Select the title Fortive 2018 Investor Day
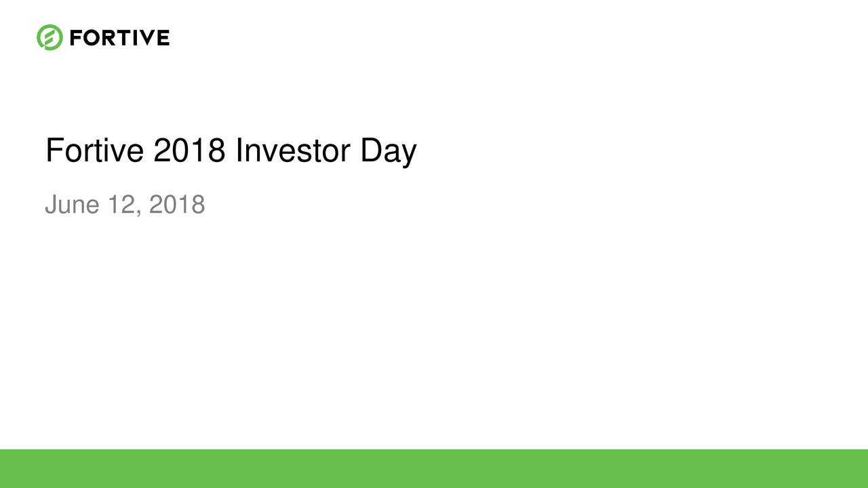The image size is (868, 488). pyautogui.click(x=231, y=151)
